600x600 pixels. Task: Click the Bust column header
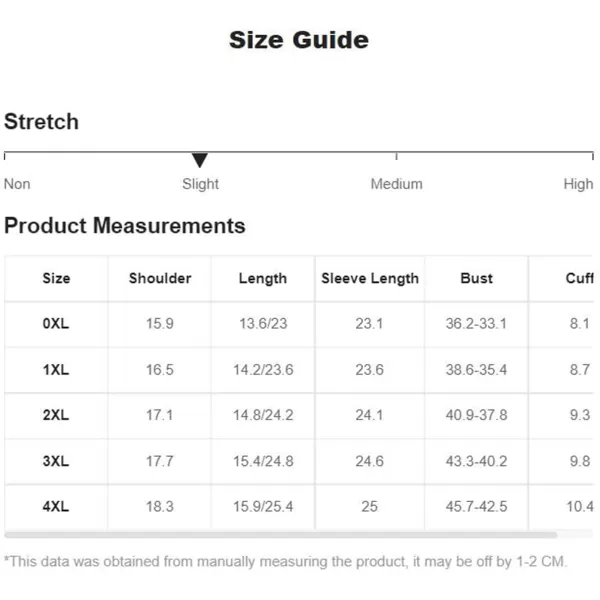coord(476,278)
